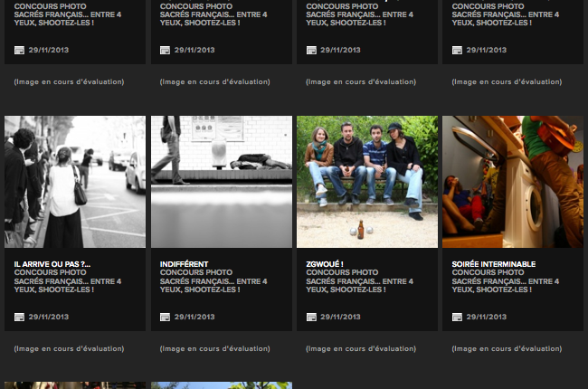Follow the 'Concours photo Sacrés Français' link under 'Soirée interminable'
Screen dimensions: 588x389
pyautogui.click(x=505, y=281)
